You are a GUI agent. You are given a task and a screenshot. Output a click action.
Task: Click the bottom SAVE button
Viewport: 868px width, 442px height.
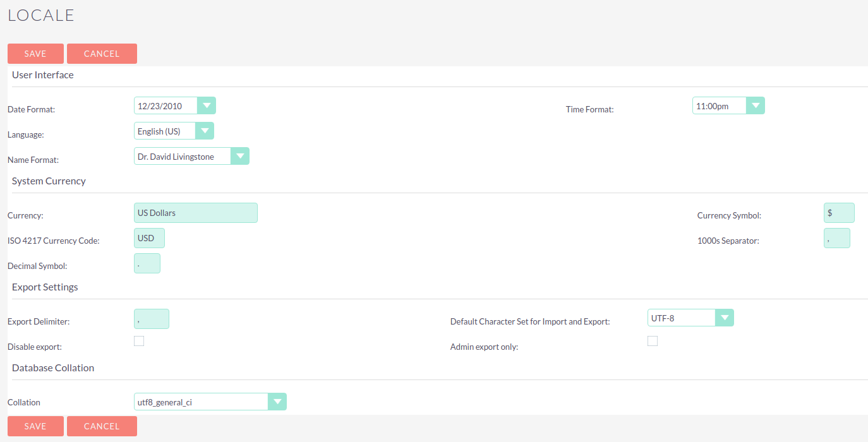pyautogui.click(x=35, y=426)
